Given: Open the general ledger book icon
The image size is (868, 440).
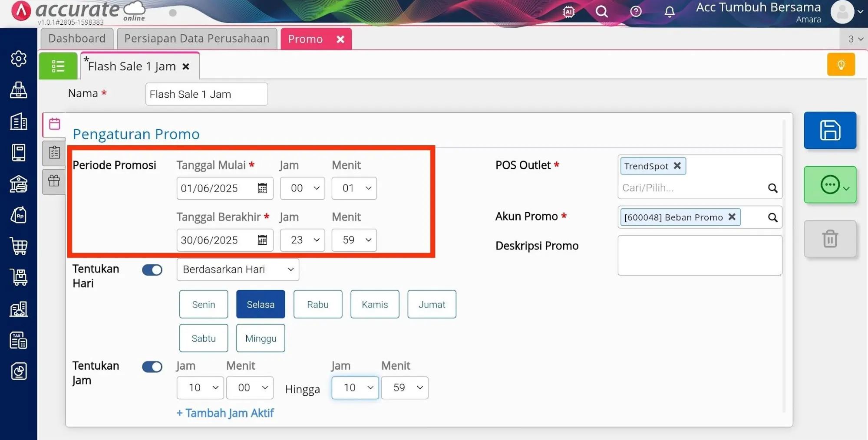Looking at the screenshot, I should click(19, 153).
